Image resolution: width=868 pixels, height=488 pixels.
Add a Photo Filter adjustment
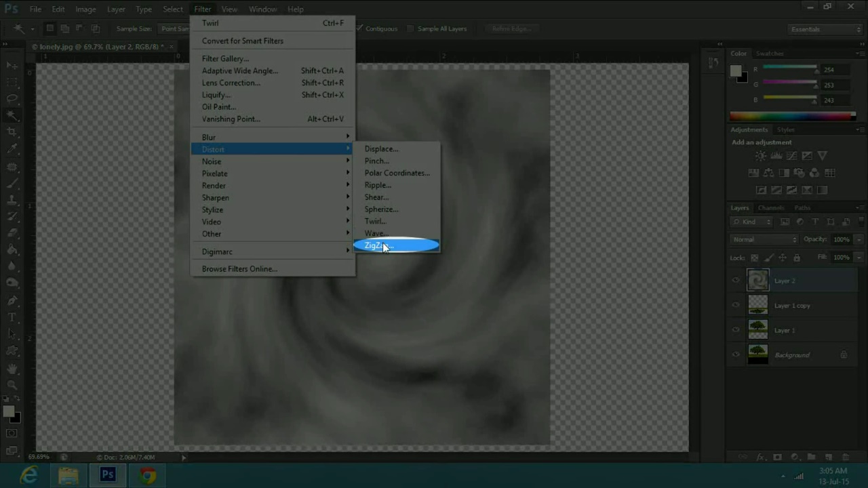(x=800, y=173)
